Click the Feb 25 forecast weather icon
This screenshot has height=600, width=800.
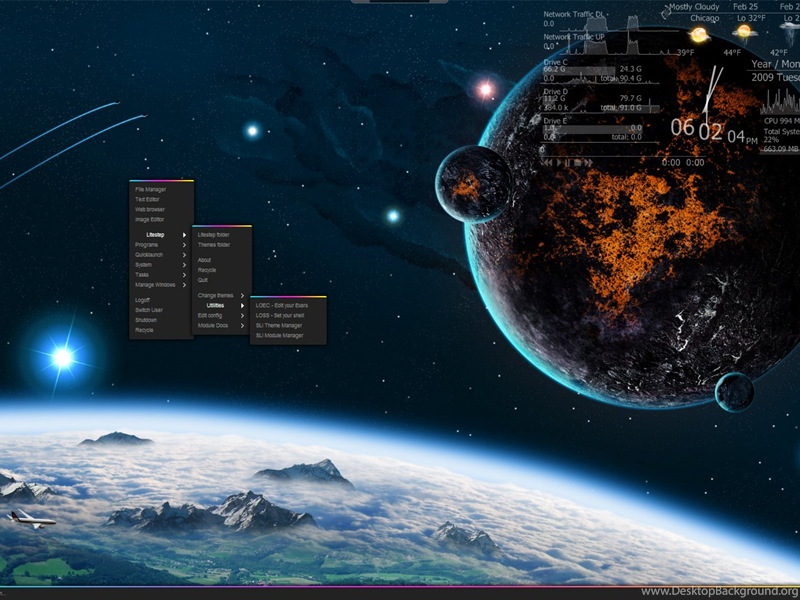tap(745, 32)
